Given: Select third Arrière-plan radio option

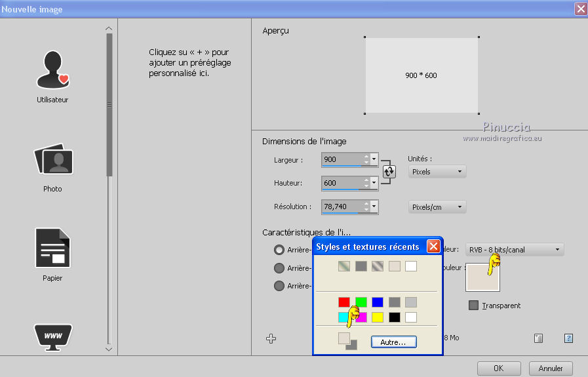Looking at the screenshot, I should pos(279,286).
